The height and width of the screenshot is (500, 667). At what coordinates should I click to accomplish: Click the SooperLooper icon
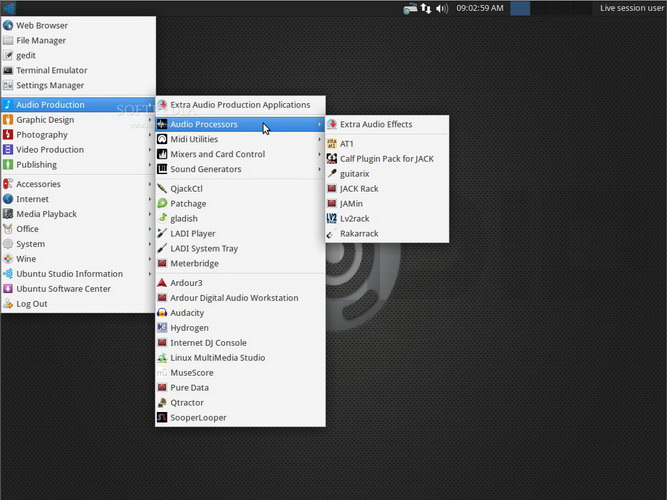pos(162,417)
